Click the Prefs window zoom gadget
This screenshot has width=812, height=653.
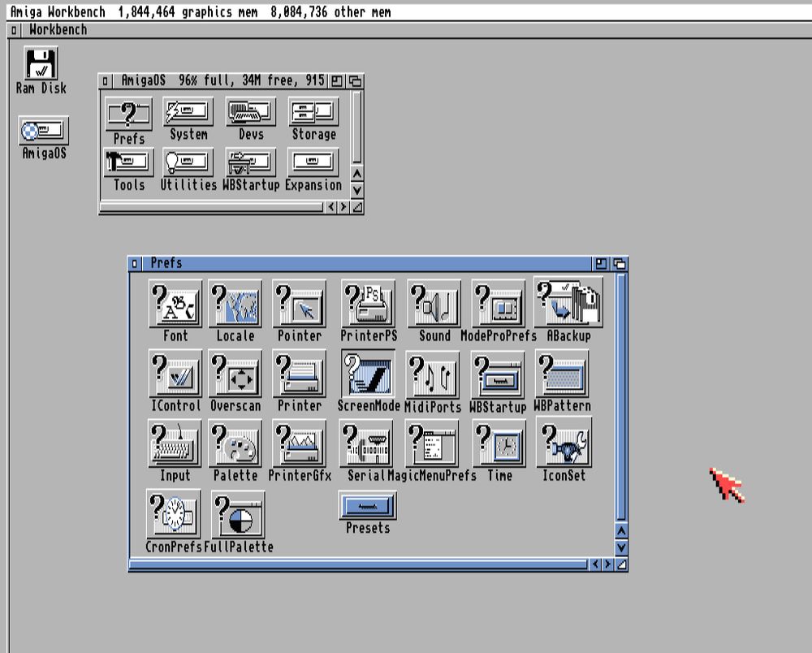(601, 264)
